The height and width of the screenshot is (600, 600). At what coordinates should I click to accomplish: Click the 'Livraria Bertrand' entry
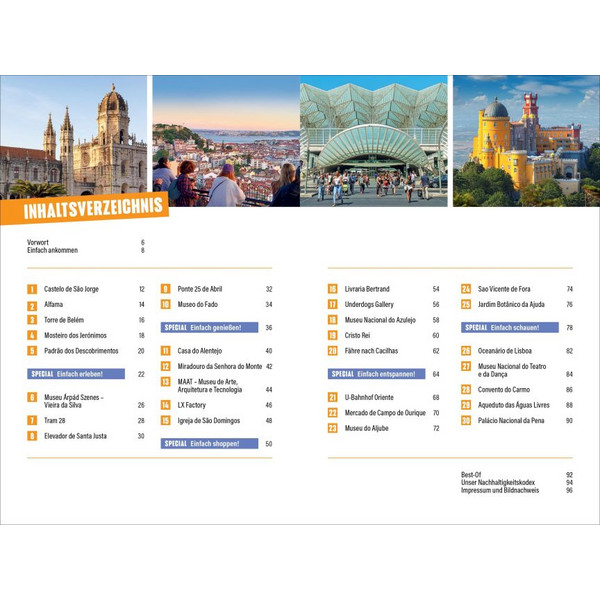click(x=367, y=289)
